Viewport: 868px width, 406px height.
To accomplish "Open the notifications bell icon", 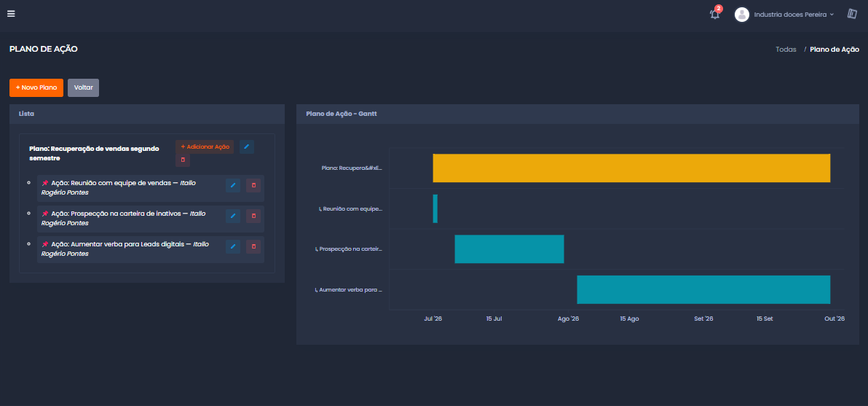I will point(714,15).
